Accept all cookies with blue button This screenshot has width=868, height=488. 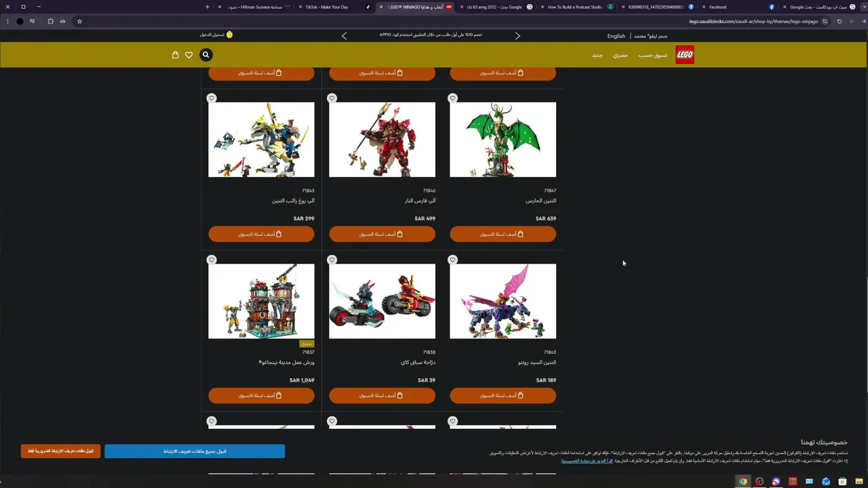click(195, 451)
